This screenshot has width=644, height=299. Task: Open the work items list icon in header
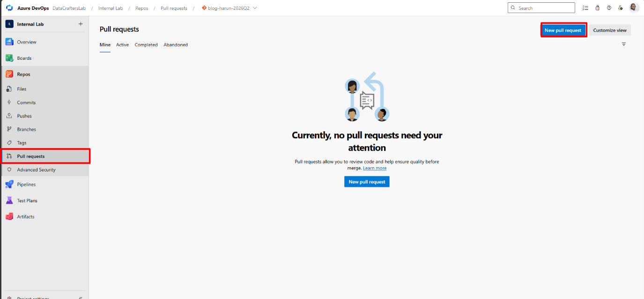pos(585,8)
